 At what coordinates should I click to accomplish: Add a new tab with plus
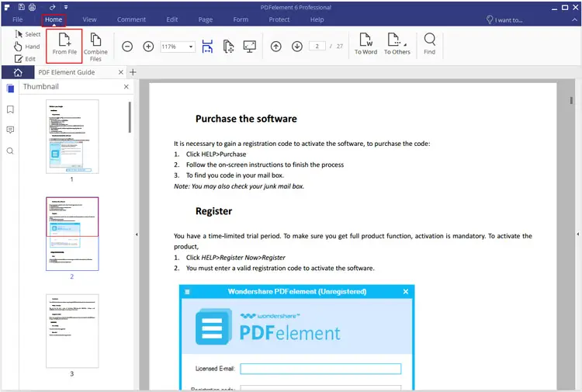(133, 72)
